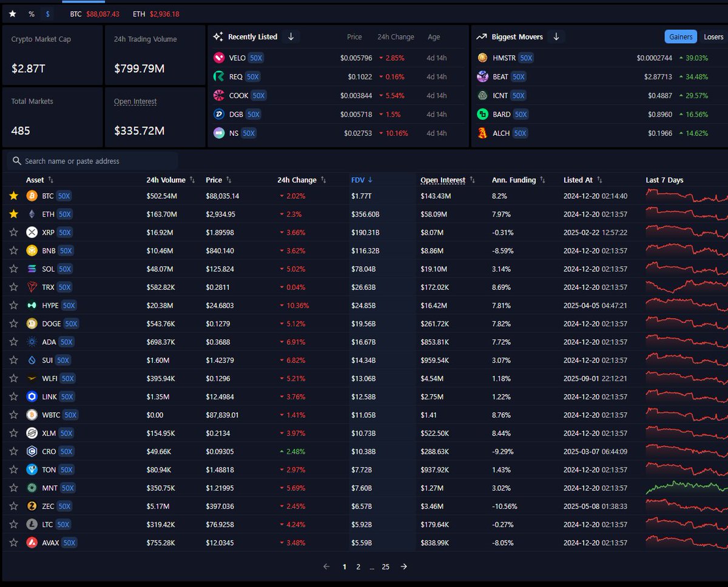Collapse the Biggest Movers panel arrow
Image resolution: width=728 pixels, height=587 pixels.
556,37
